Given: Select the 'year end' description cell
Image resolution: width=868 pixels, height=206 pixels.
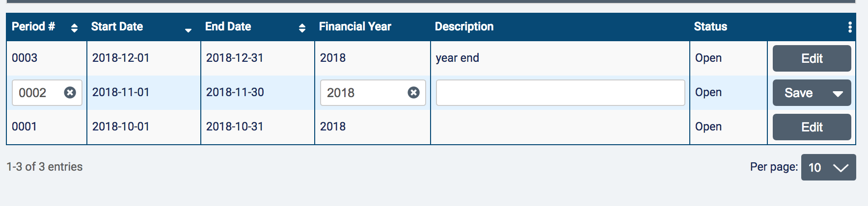Looking at the screenshot, I should pos(457,58).
